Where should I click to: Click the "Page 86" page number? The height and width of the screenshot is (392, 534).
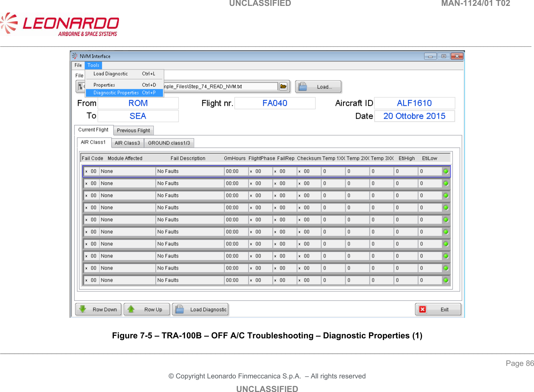[x=520, y=363]
